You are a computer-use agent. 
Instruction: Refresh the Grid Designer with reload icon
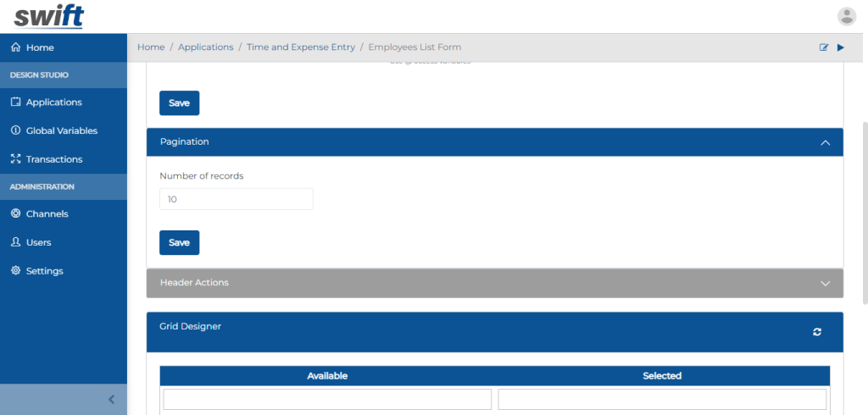click(817, 332)
